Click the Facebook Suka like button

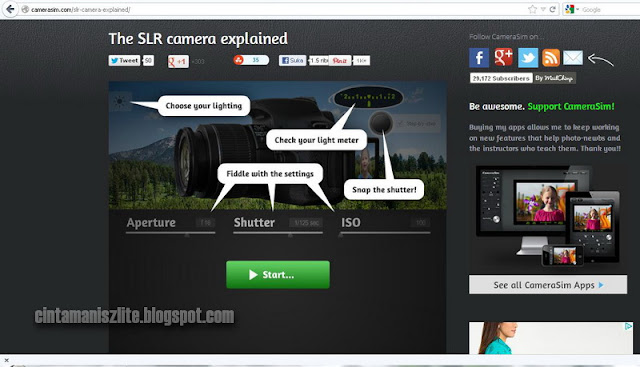(x=292, y=60)
